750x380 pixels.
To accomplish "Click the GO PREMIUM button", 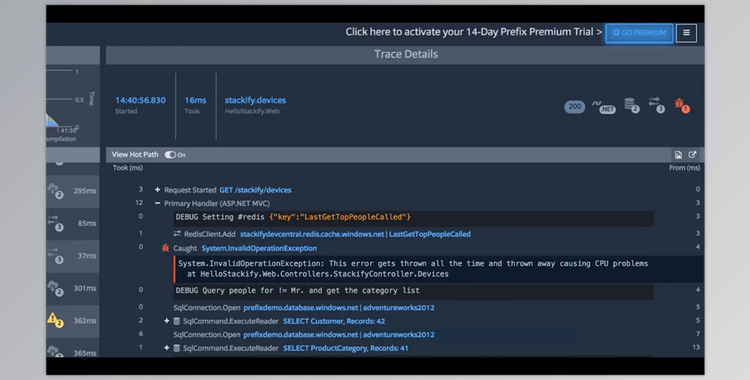I will [639, 33].
